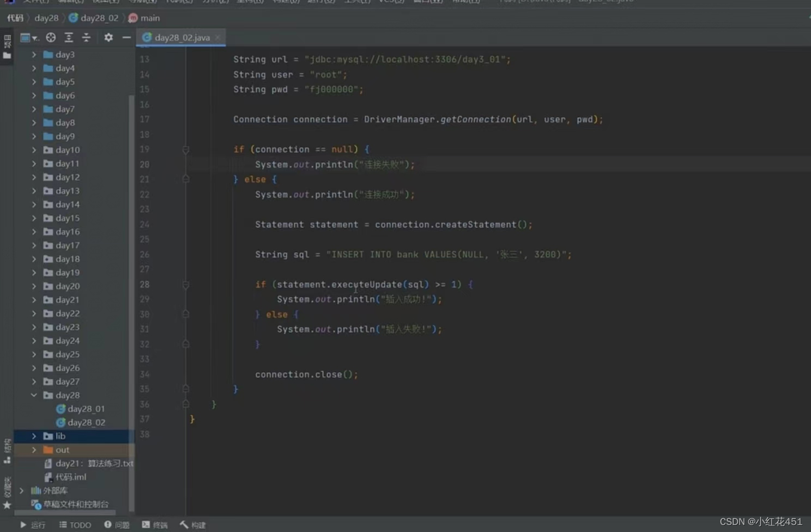Open project panel settings gear
811x532 pixels.
[108, 38]
